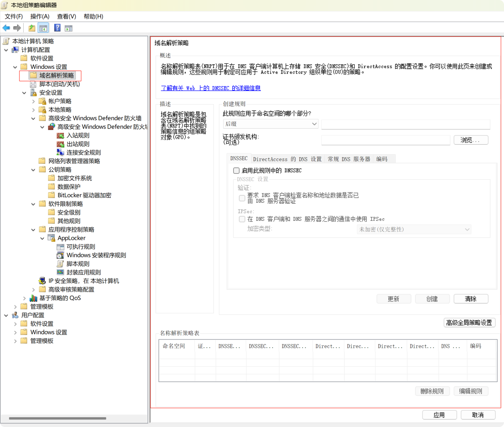Open the 后缀 namespace dropdown

(270, 124)
